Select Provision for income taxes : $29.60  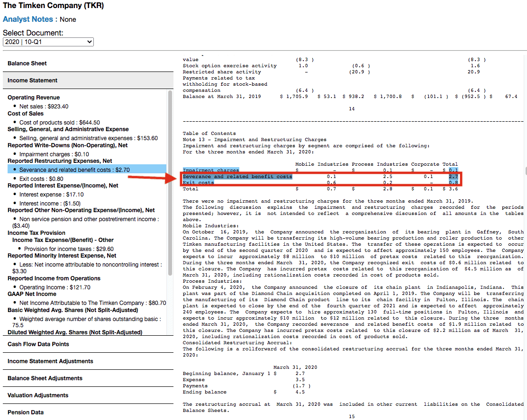click(x=69, y=249)
